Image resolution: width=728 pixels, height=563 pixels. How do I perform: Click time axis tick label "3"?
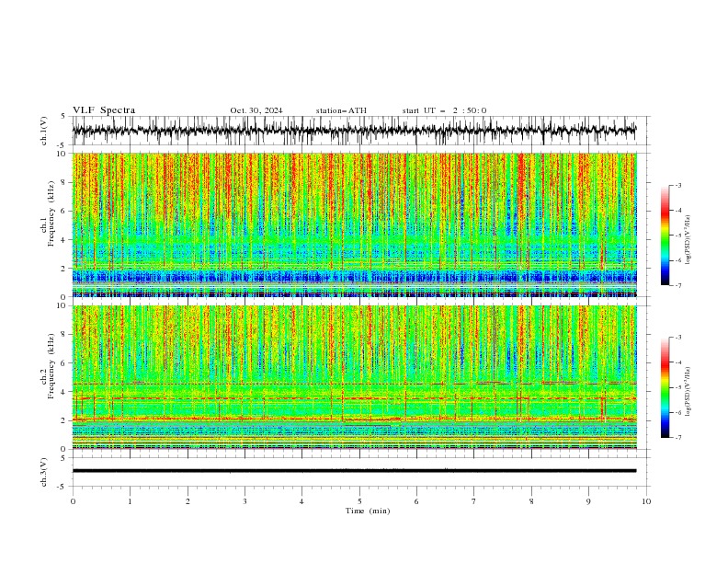click(x=245, y=501)
